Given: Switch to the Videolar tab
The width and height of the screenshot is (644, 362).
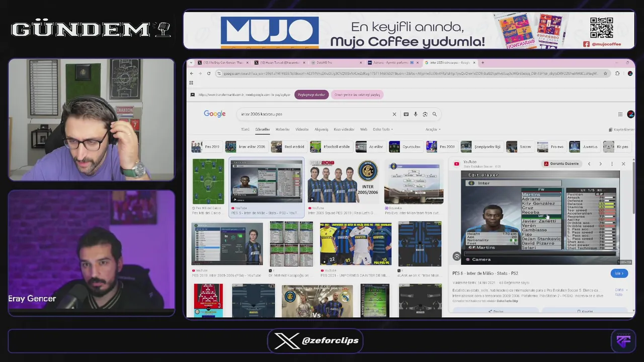Looking at the screenshot, I should [x=302, y=129].
